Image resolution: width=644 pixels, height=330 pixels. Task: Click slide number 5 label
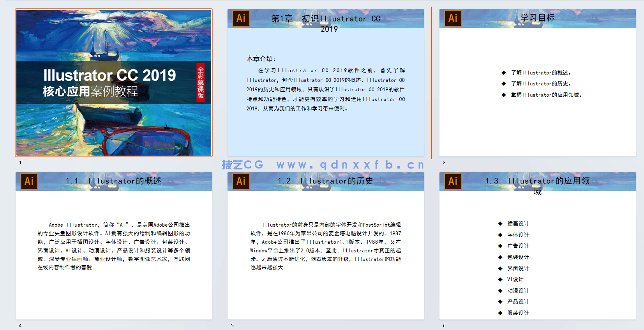232,326
